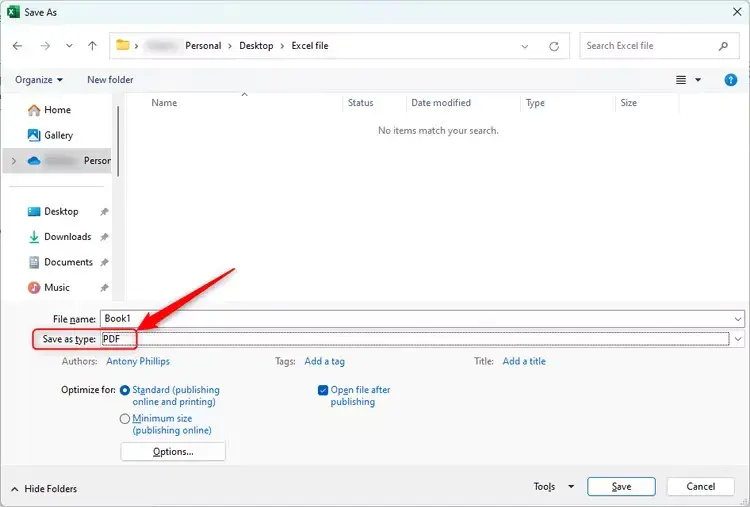Refresh the Excel file folder
The width and height of the screenshot is (750, 507).
pyautogui.click(x=554, y=46)
